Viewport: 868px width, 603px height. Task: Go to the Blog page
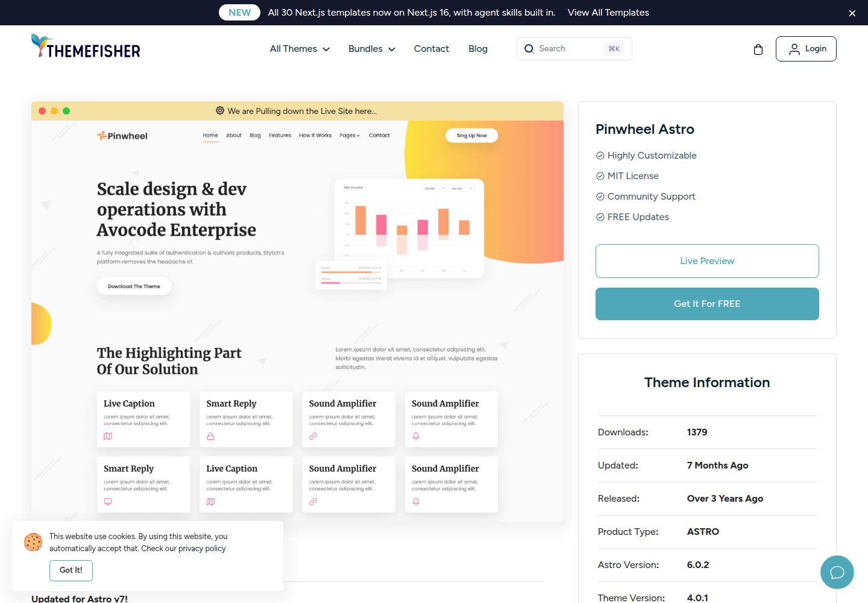click(x=478, y=49)
